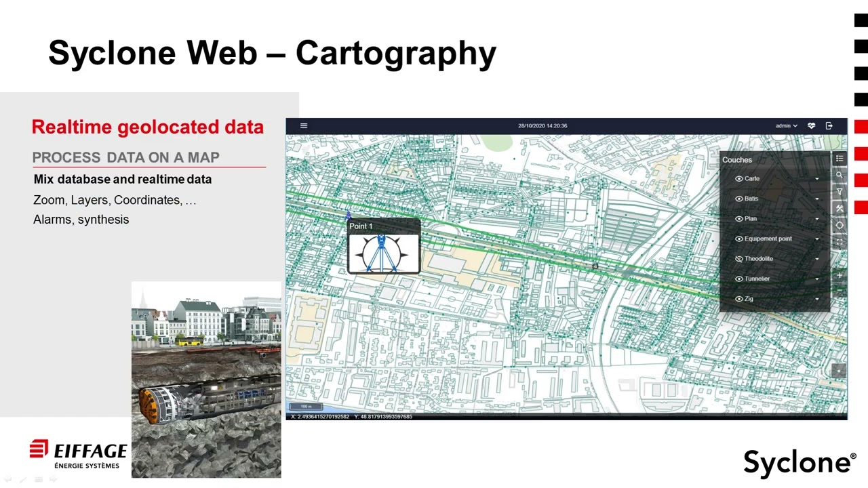868x488 pixels.
Task: Toggle visibility of Batis layer
Action: [739, 199]
